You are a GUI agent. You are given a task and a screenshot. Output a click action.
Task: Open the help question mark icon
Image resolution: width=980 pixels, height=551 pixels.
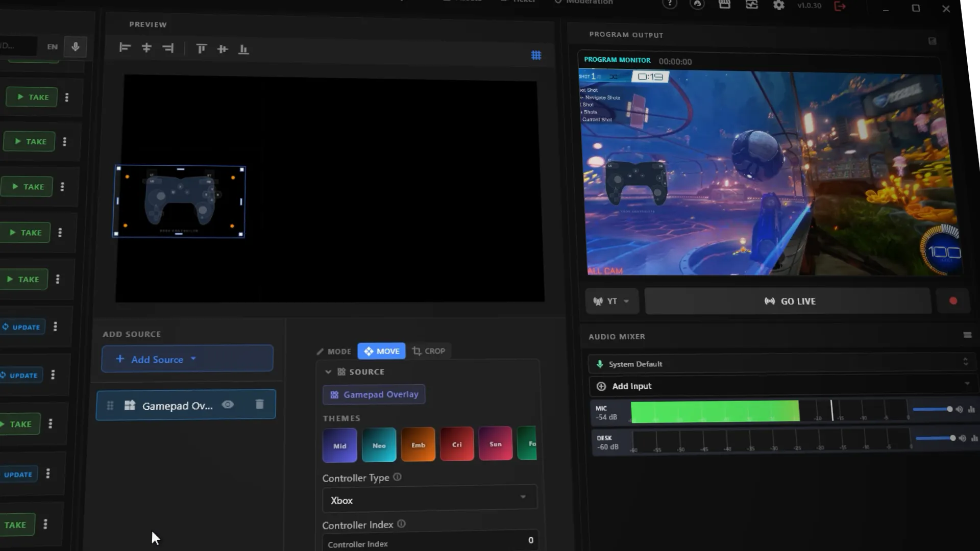pyautogui.click(x=670, y=4)
